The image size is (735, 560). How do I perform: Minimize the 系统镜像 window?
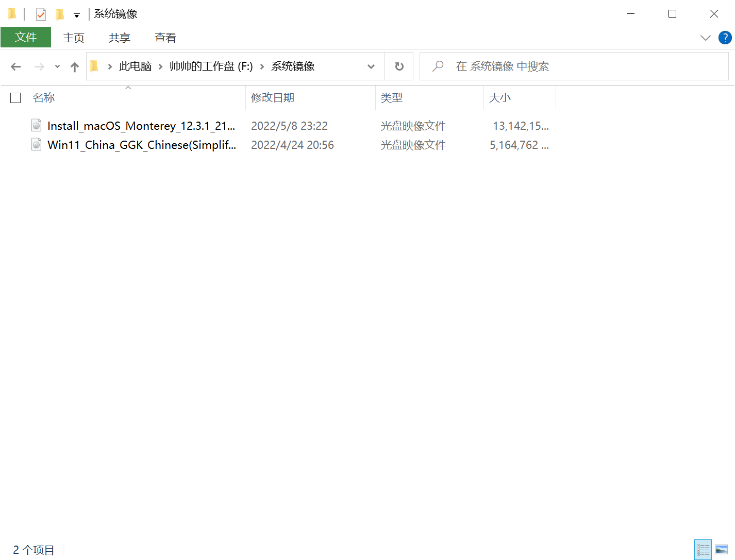coord(630,14)
